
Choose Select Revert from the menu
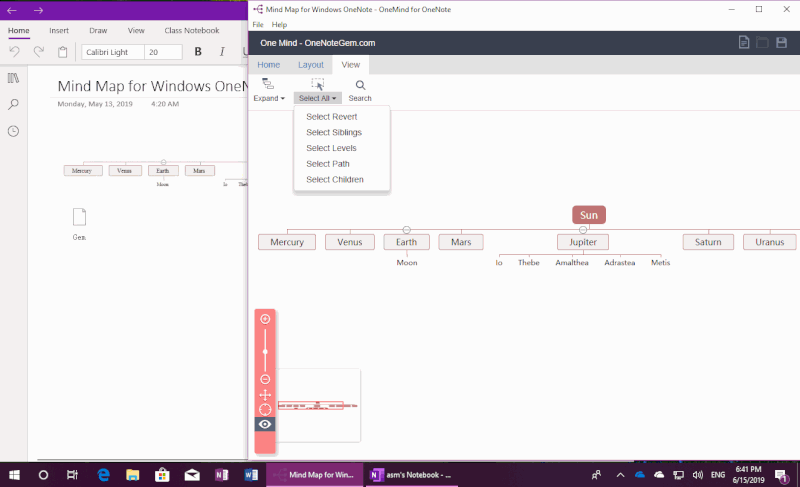coord(332,117)
